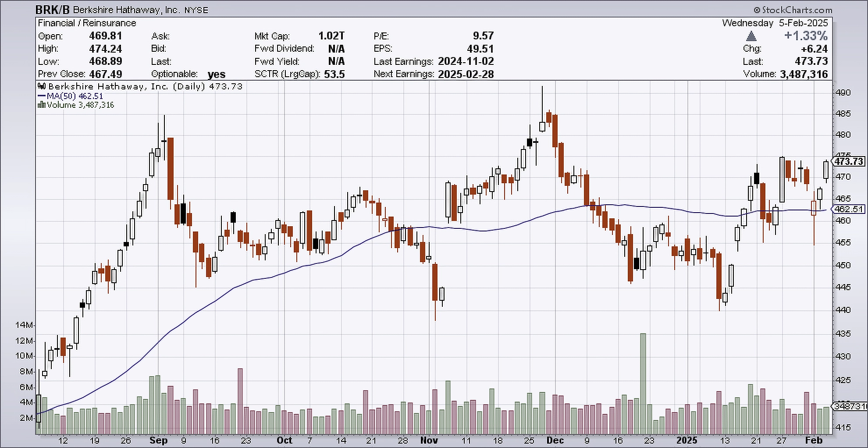Click the Prev Close value 467.49
The width and height of the screenshot is (868, 448).
coord(106,74)
